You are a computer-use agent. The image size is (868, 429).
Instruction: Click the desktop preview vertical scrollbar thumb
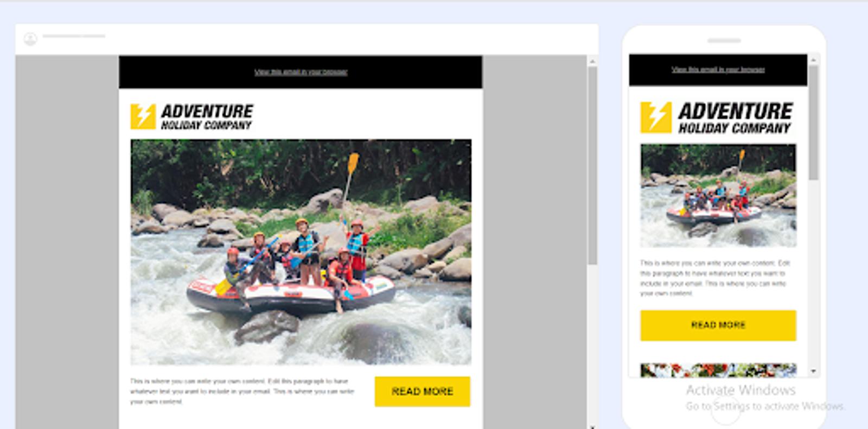point(592,165)
